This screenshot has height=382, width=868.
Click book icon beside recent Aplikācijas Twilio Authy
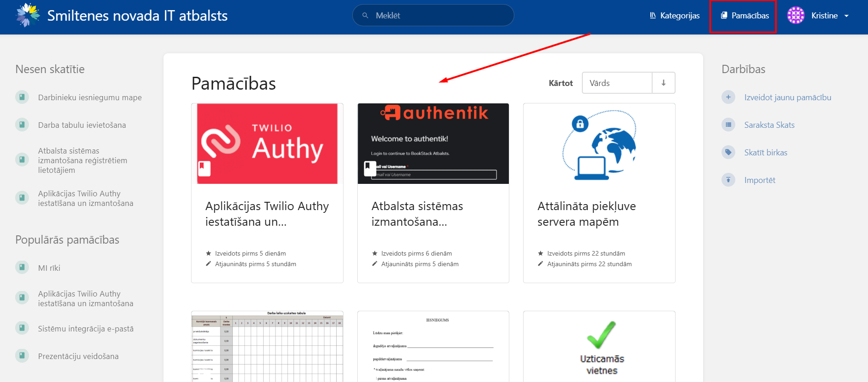click(22, 198)
